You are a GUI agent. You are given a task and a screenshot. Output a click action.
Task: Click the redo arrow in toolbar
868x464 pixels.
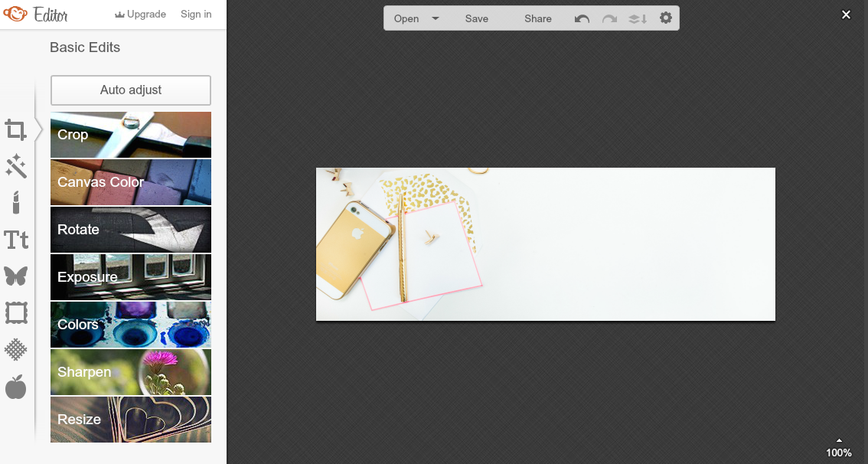coord(609,18)
